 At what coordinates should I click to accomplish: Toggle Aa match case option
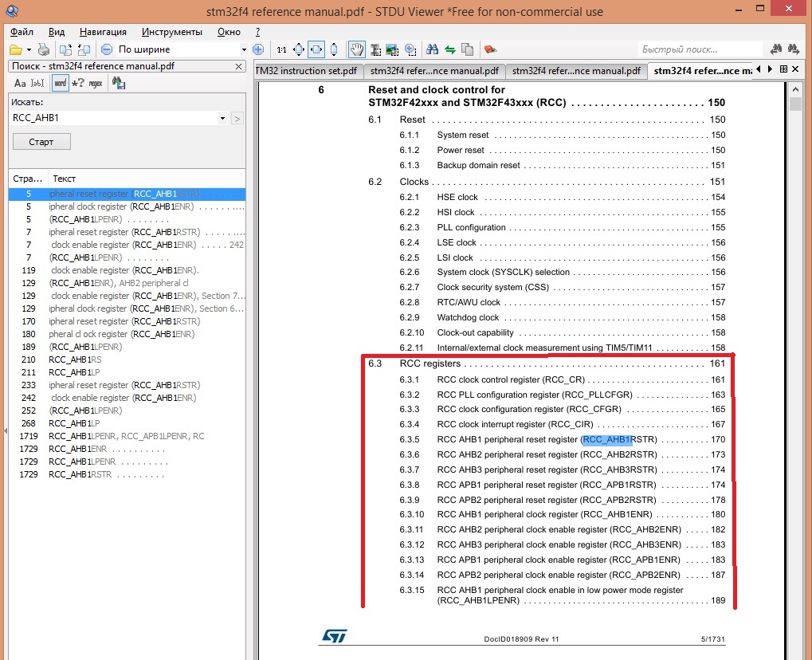click(x=20, y=83)
